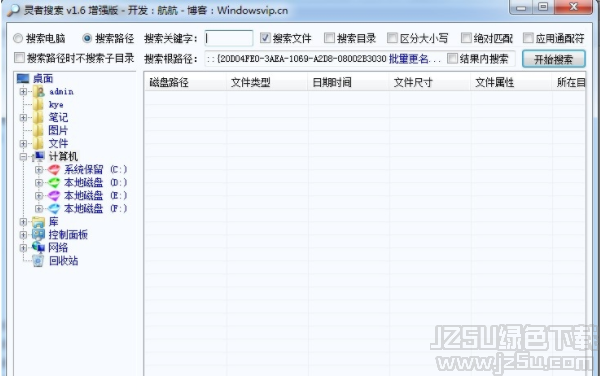Expand the 库 tree node
This screenshot has width=600, height=376.
tap(23, 221)
